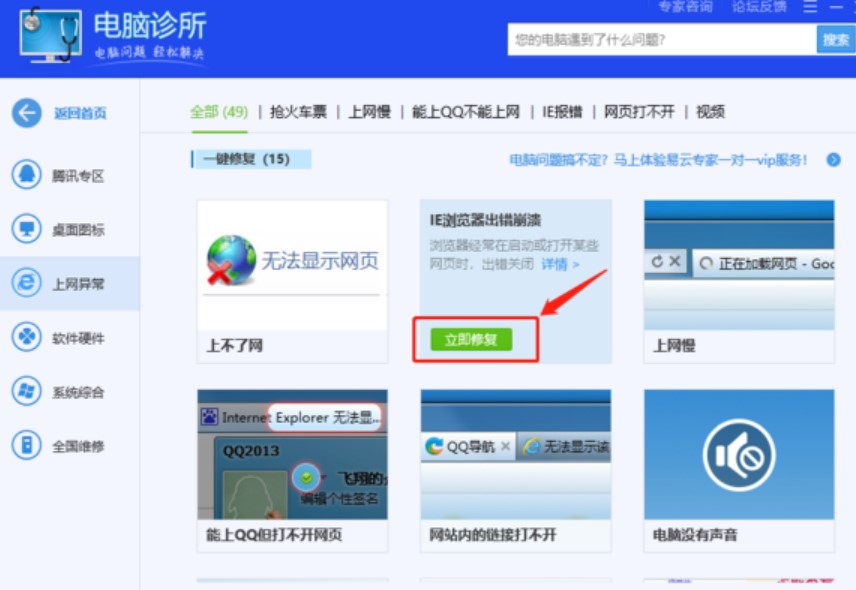Click the 电脑诊所 logo with stethoscope
The height and width of the screenshot is (590, 856).
(x=50, y=35)
